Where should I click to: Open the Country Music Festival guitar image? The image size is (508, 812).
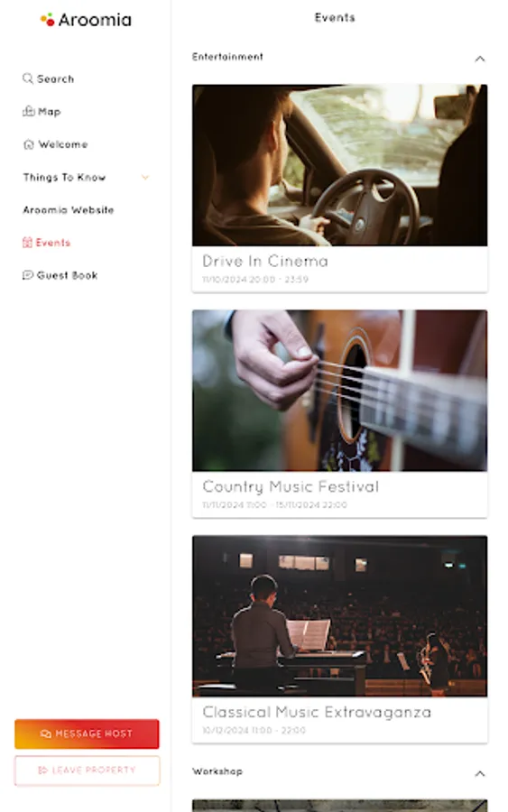pos(339,391)
